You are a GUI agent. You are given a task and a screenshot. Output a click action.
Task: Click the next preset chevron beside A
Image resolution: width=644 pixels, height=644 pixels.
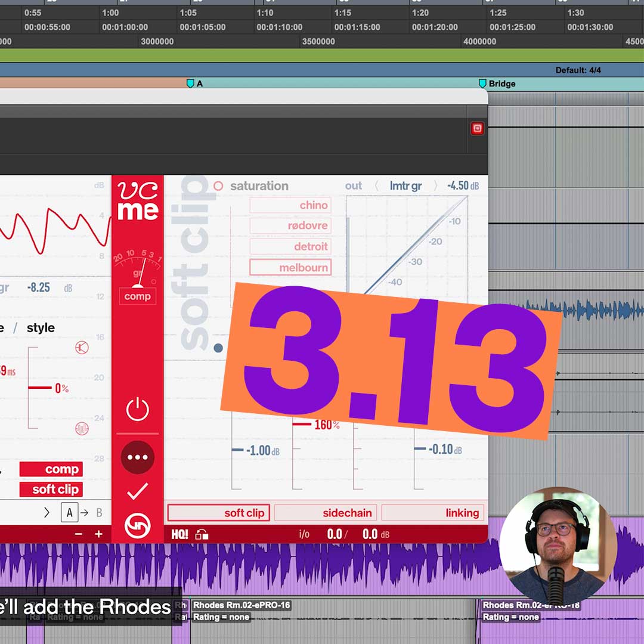47,512
